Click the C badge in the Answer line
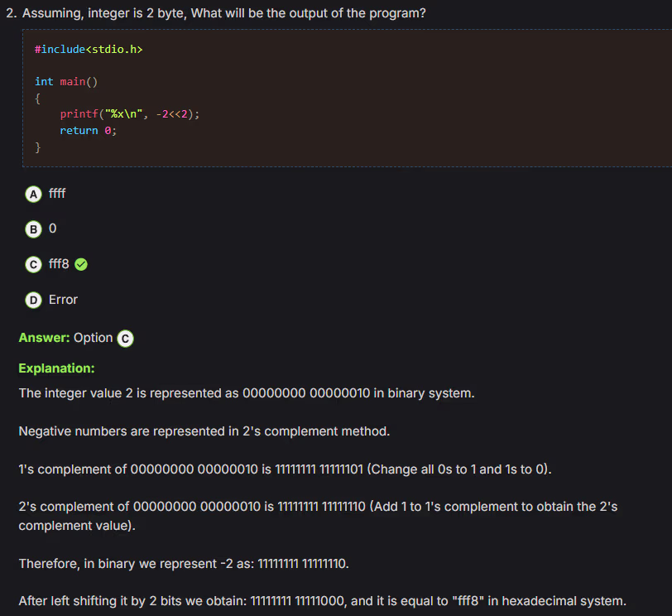This screenshot has width=672, height=616. click(x=125, y=338)
